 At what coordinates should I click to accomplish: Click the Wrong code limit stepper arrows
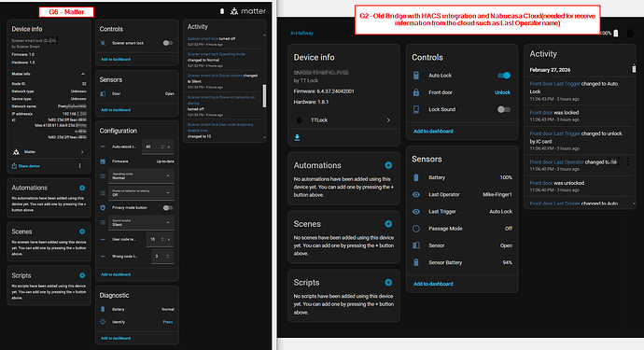(168, 257)
